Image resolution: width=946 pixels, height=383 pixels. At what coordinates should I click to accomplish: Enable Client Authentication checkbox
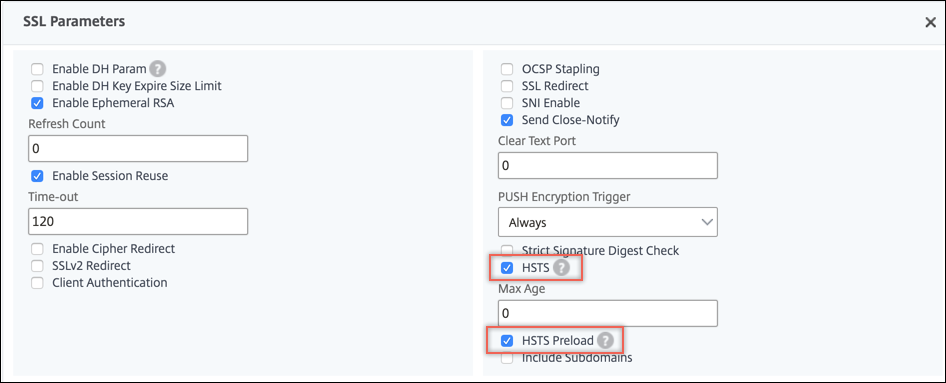click(37, 283)
